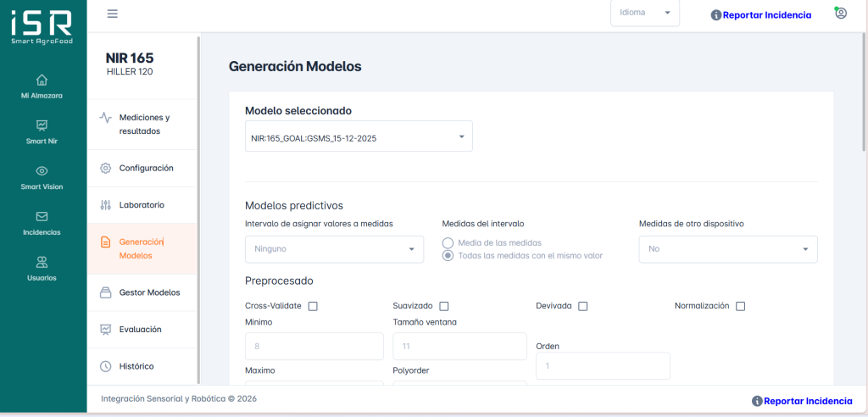The width and height of the screenshot is (868, 417).
Task: Click Reportar Incidencia in top bar
Action: [x=760, y=15]
